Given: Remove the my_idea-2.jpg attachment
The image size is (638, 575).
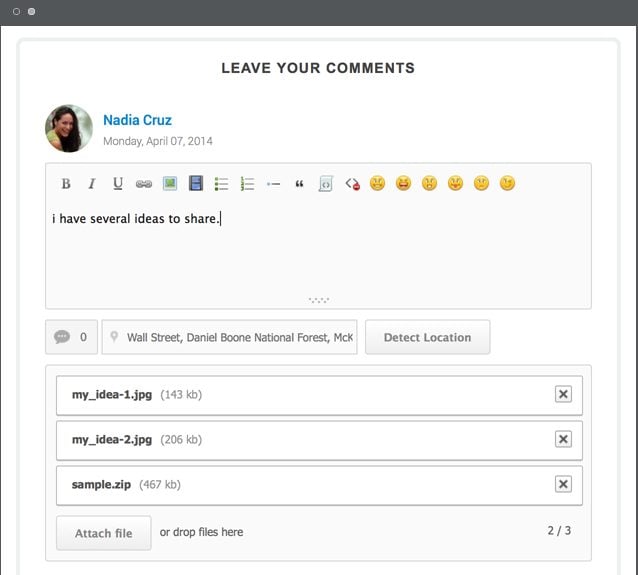Looking at the screenshot, I should 563,440.
